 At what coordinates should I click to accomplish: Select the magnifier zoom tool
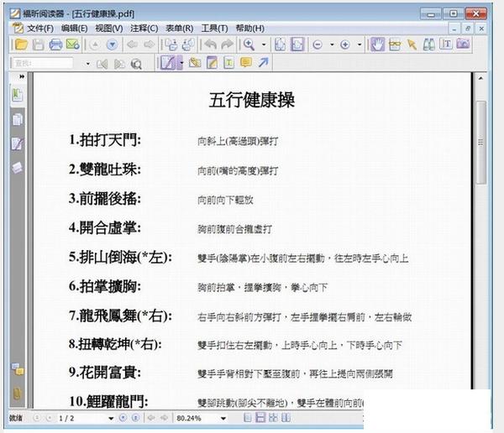pos(249,44)
